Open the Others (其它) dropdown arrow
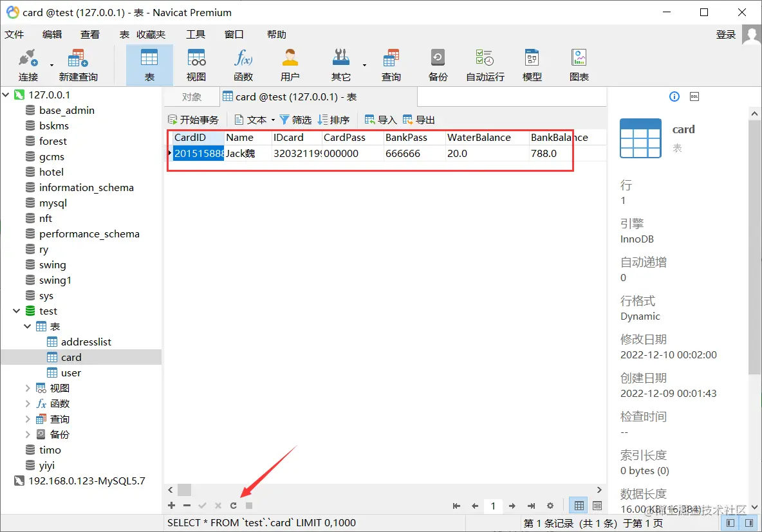 pos(364,65)
